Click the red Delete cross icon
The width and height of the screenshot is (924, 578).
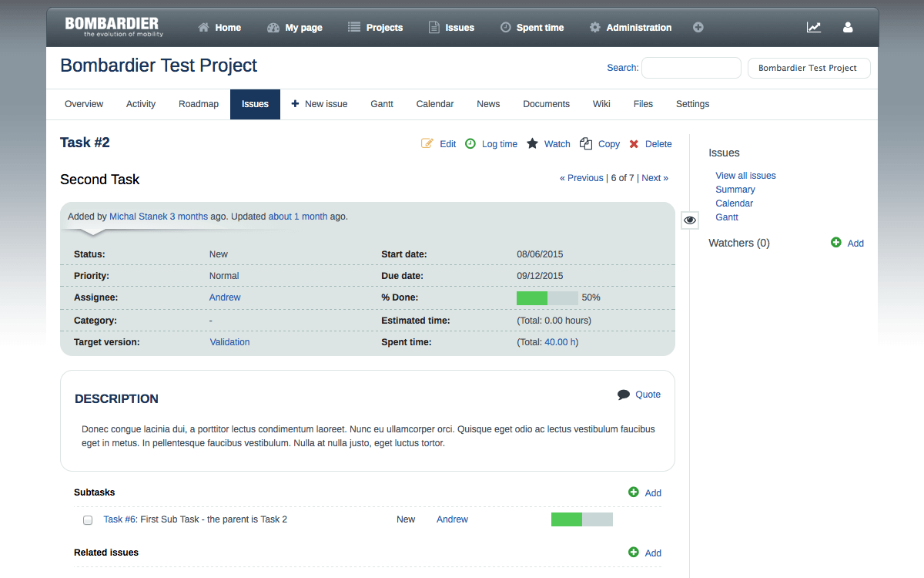coord(634,144)
